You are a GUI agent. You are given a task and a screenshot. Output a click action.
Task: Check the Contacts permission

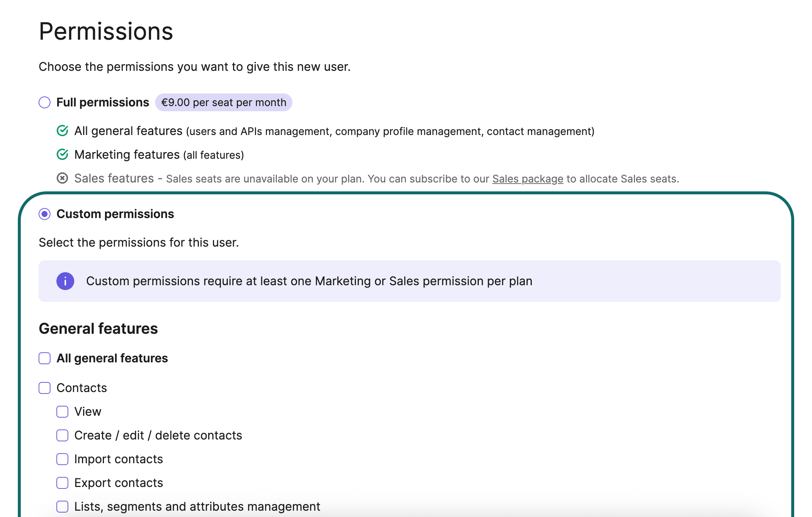coord(44,388)
